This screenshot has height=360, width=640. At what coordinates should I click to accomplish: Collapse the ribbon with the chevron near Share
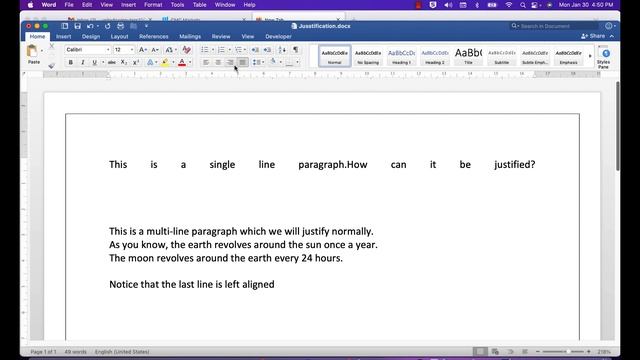point(612,36)
